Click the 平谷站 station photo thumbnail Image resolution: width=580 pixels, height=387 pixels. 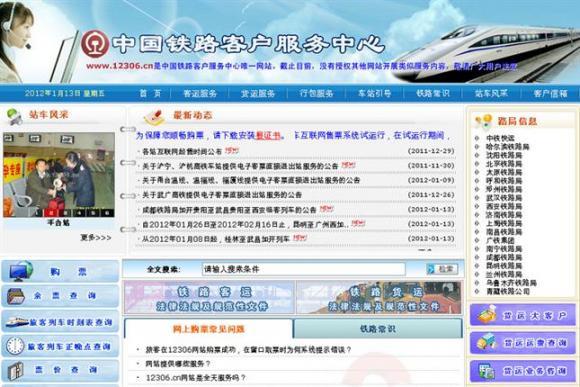click(59, 175)
